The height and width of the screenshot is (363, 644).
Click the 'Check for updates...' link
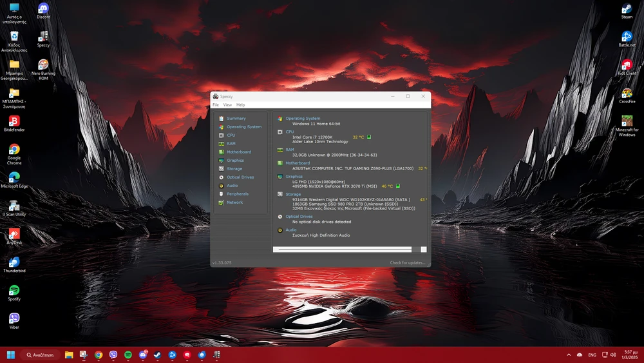407,263
